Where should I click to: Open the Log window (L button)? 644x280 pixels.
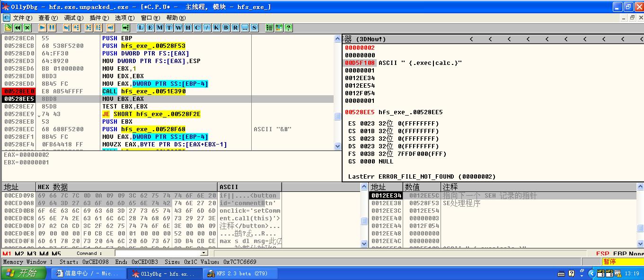point(141,28)
